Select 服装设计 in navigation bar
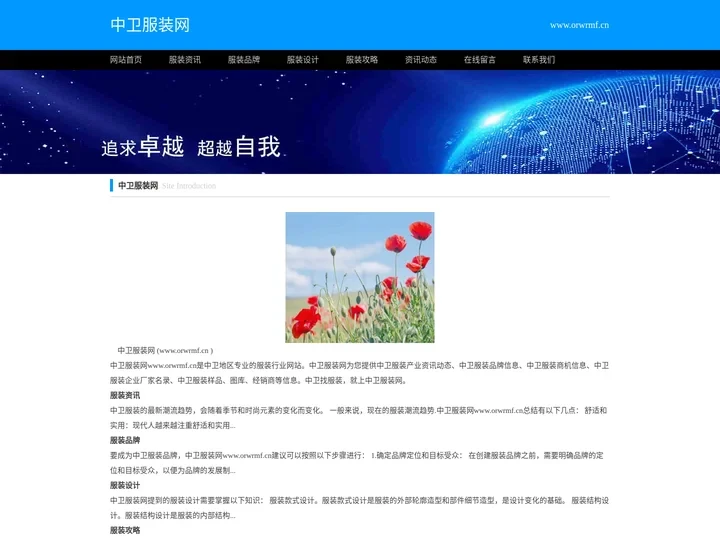Image resolution: width=720 pixels, height=540 pixels. (303, 60)
